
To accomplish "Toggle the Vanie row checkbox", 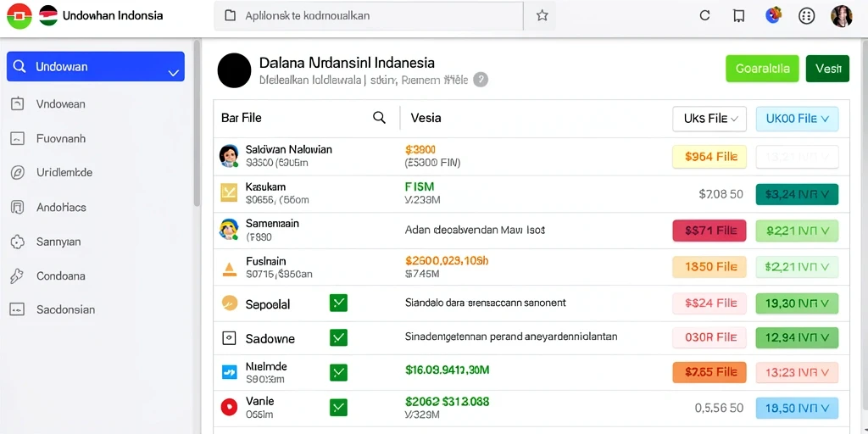I will [338, 408].
